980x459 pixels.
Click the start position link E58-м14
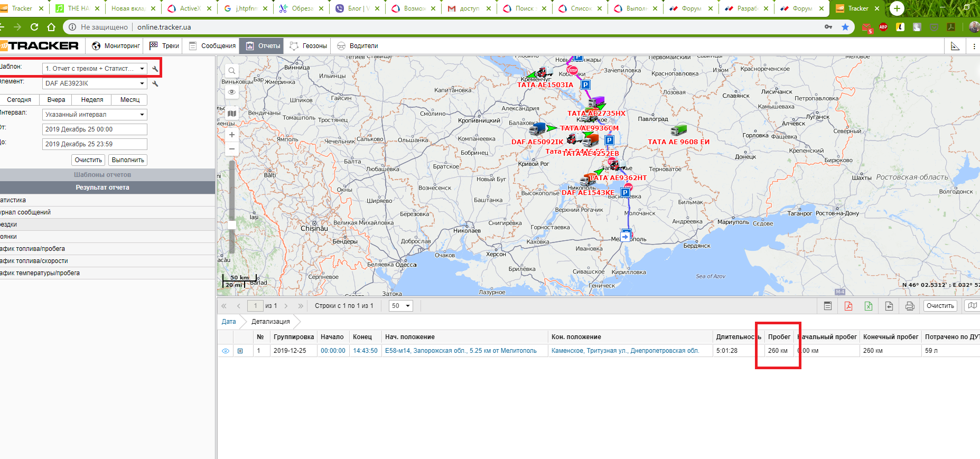click(x=460, y=351)
